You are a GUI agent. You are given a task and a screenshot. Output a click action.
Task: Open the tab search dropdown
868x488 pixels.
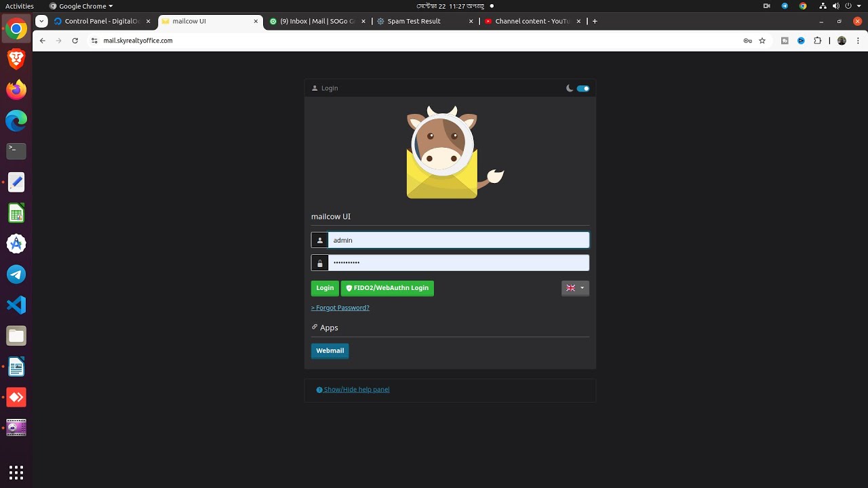tap(41, 21)
